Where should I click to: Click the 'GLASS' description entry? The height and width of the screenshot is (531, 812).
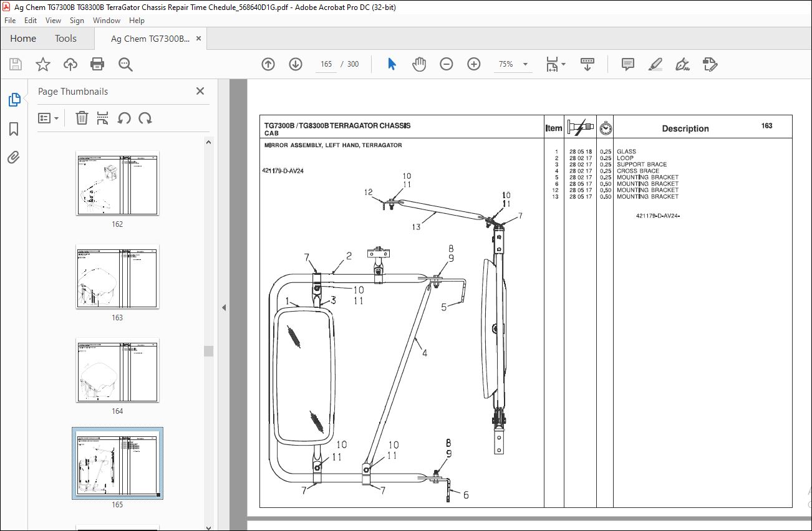(x=626, y=151)
